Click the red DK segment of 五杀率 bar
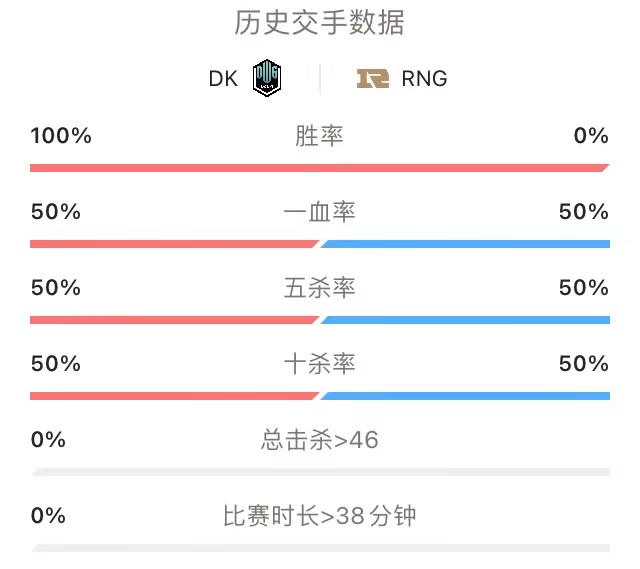 point(174,320)
